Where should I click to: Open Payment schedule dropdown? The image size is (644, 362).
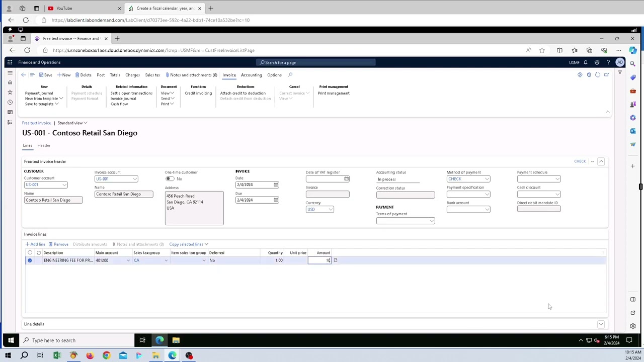click(557, 179)
